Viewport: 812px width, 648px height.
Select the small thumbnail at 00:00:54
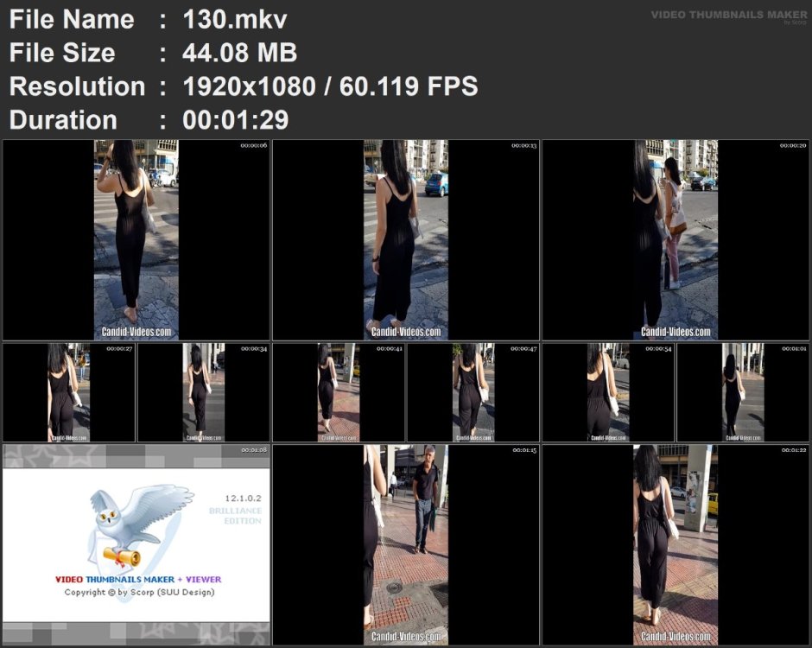(608, 392)
